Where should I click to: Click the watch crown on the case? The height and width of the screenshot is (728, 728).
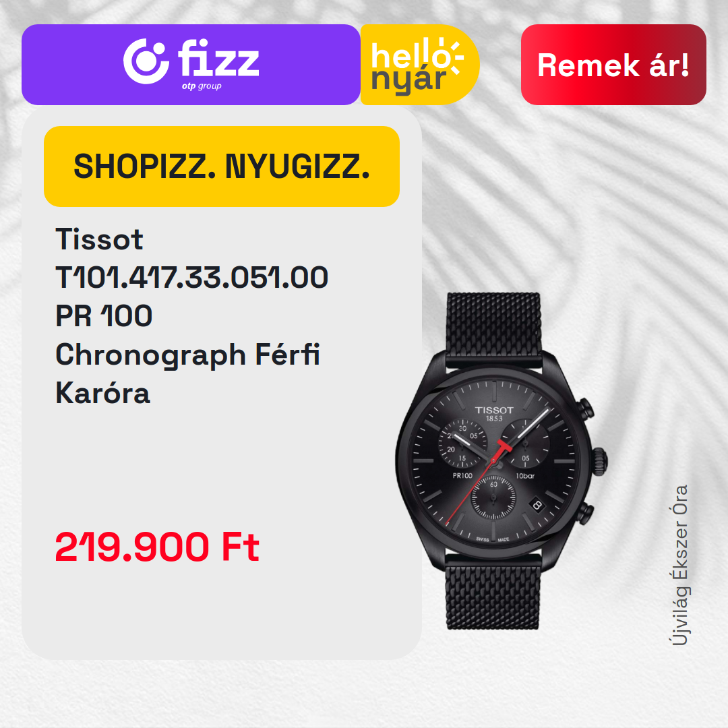coord(599,461)
